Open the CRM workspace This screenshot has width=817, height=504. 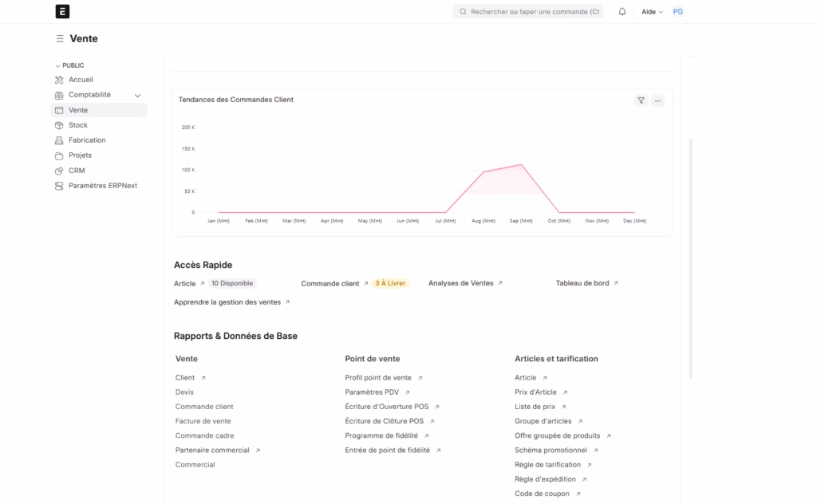tap(74, 170)
